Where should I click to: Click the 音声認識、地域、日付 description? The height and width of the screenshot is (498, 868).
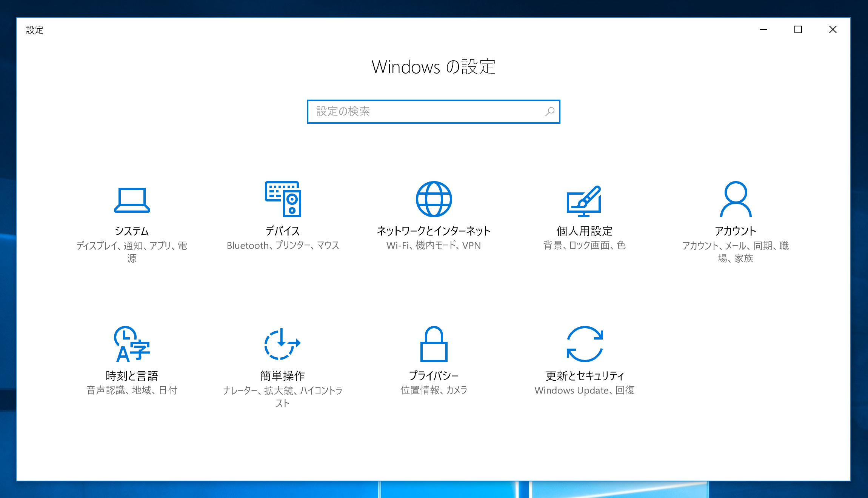[x=132, y=390]
